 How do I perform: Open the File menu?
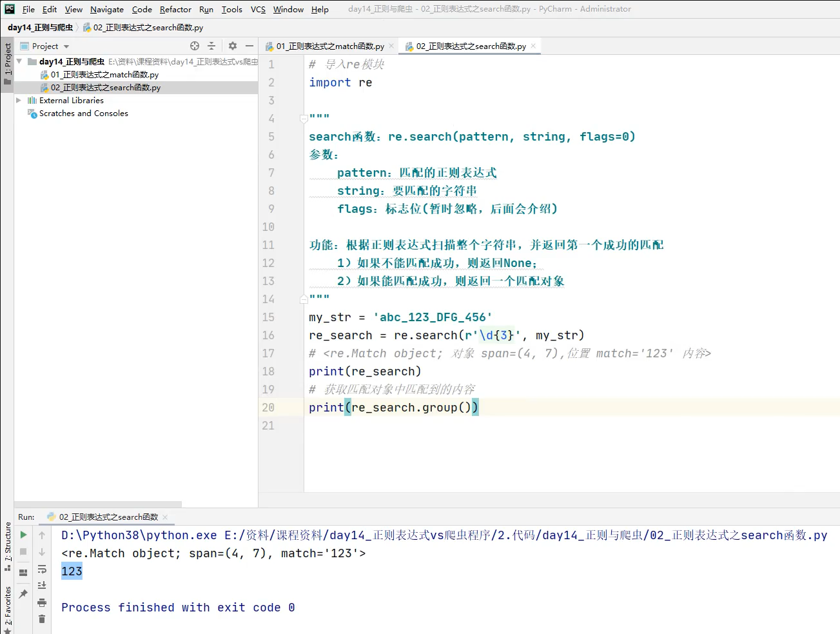pos(28,9)
